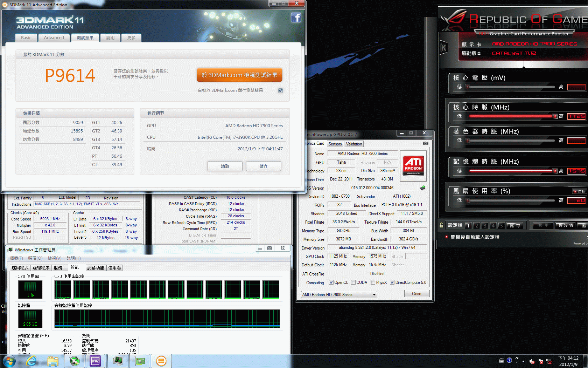Click the 核心時脈 value field showing 1125
This screenshot has width=588, height=368.
click(x=576, y=116)
